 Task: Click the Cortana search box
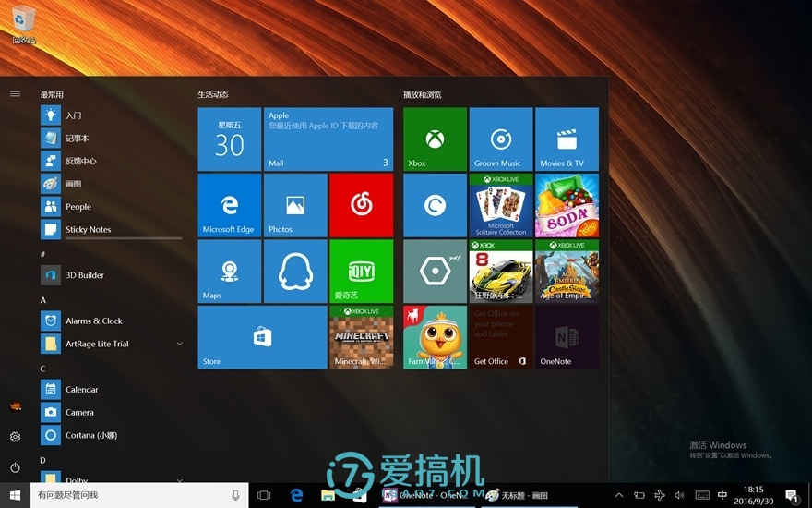pos(129,495)
